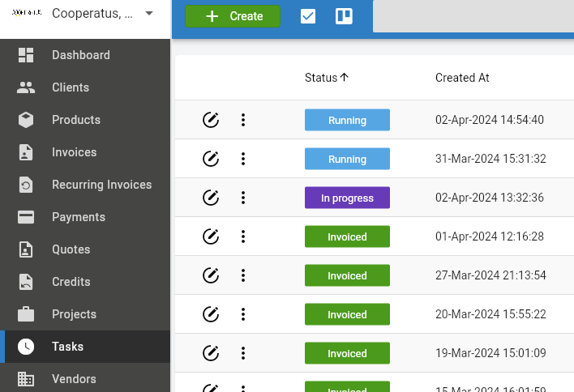Edit task created 01-Apr-2024 12:16:28
The width and height of the screenshot is (574, 392).
click(211, 236)
